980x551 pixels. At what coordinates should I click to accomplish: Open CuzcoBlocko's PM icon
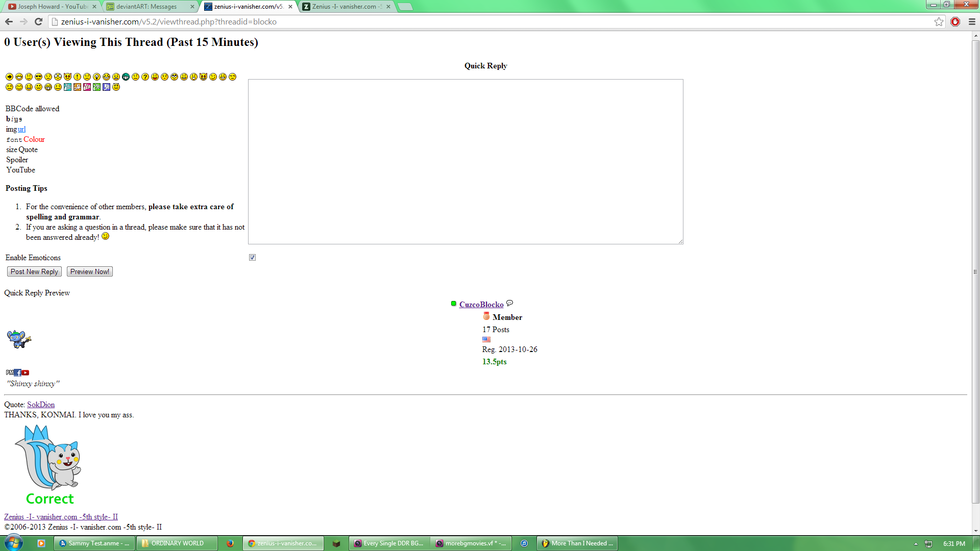click(10, 372)
